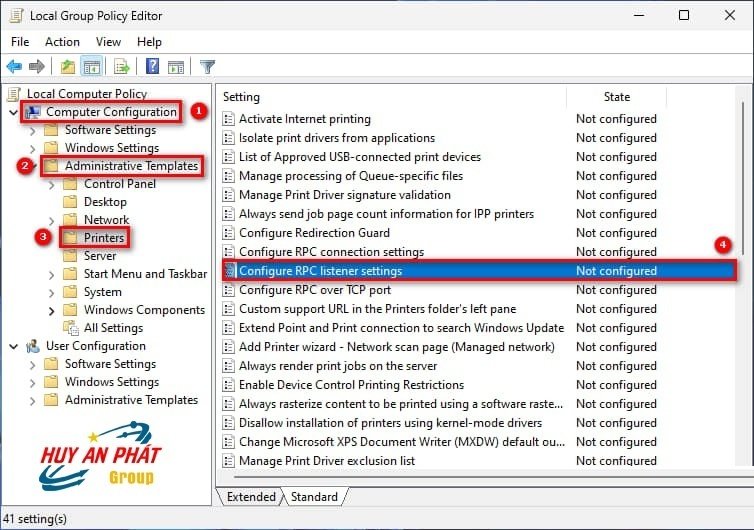
Task: Switch to the Extended tab
Action: click(x=251, y=497)
